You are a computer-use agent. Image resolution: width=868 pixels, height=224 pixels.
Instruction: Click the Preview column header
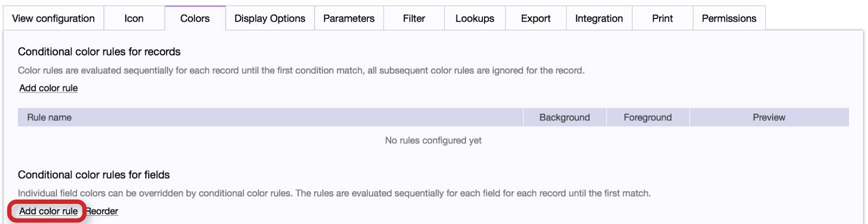[x=769, y=117]
